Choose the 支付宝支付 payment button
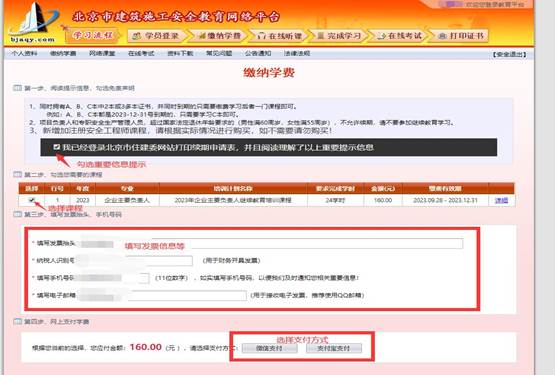Viewport: 555px width, 375px height. click(334, 348)
